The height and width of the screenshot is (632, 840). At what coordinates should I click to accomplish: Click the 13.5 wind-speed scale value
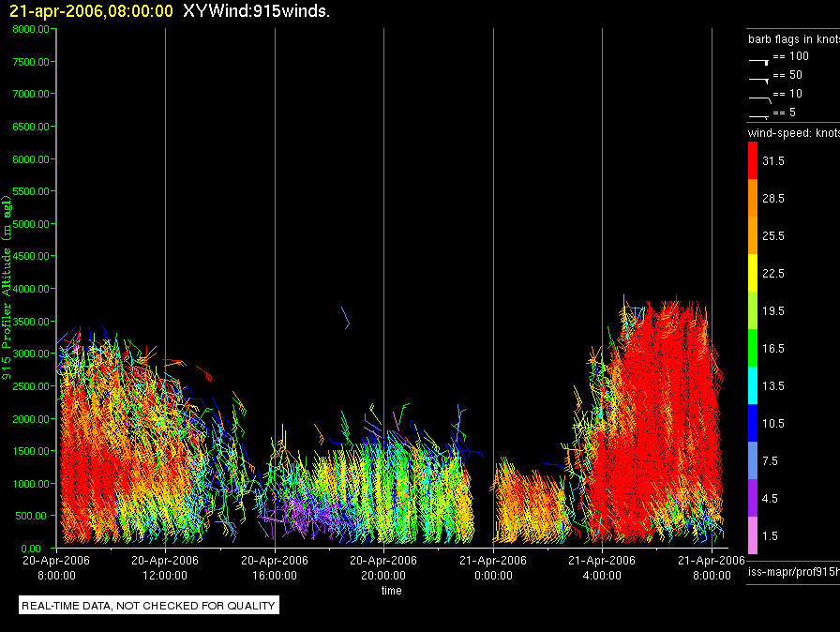tap(773, 386)
